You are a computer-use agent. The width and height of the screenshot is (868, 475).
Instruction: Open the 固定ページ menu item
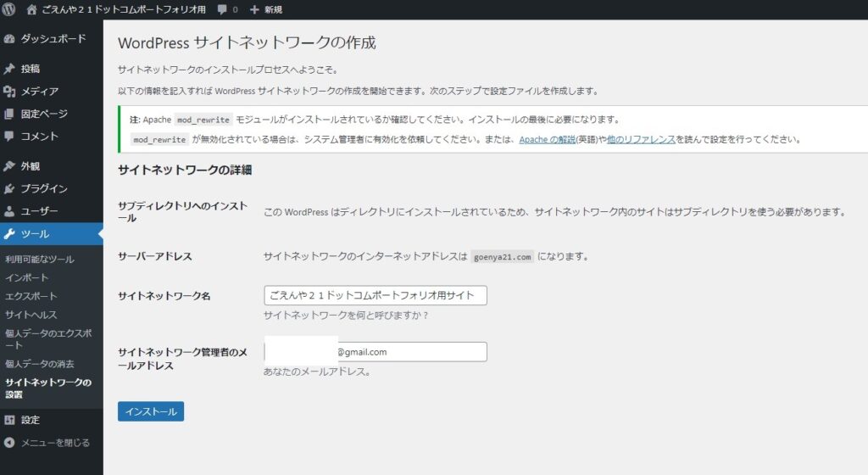(52, 114)
